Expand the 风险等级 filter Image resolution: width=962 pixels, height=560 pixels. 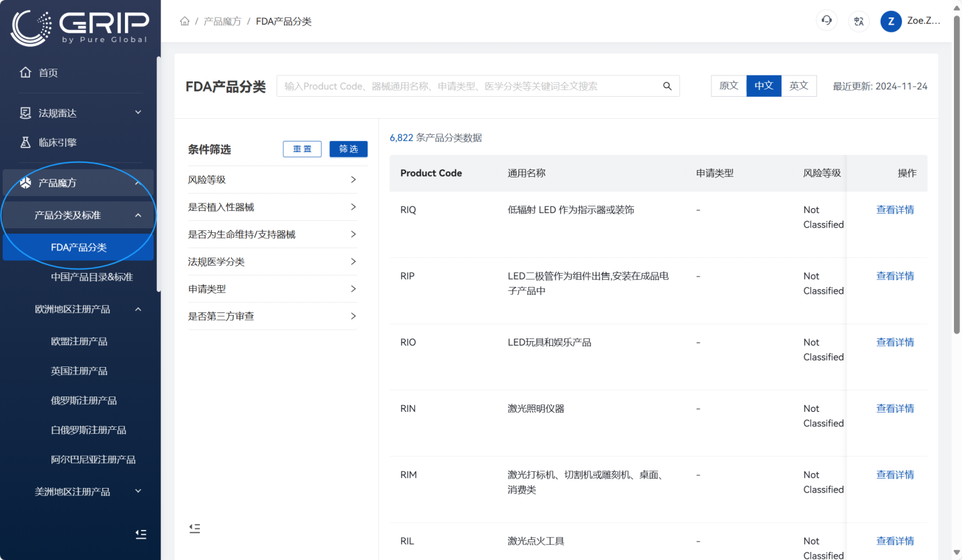pos(273,180)
